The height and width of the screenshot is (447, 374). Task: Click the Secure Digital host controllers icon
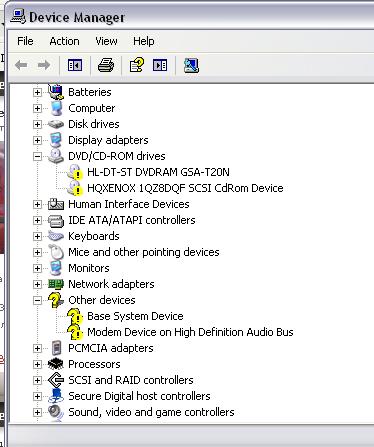tap(56, 396)
